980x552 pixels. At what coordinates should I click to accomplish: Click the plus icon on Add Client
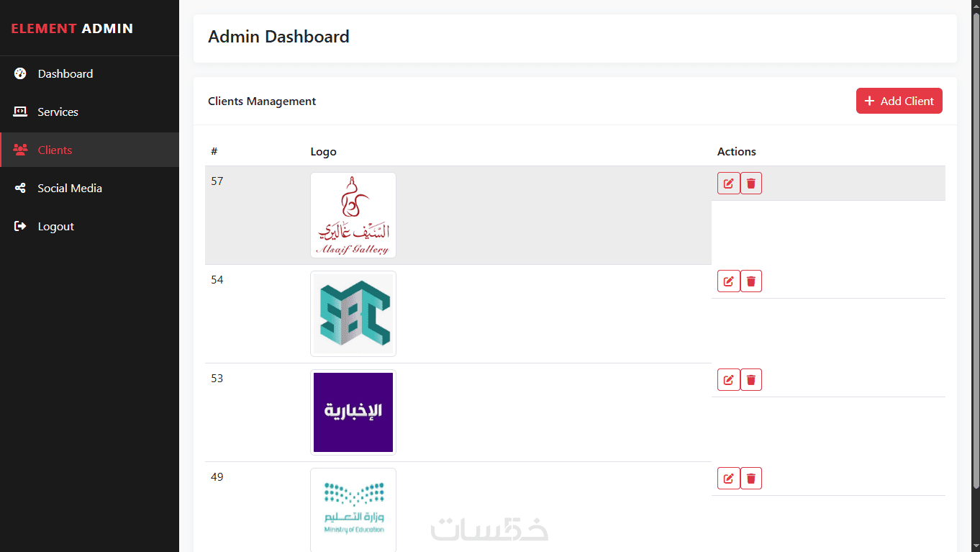(x=869, y=101)
